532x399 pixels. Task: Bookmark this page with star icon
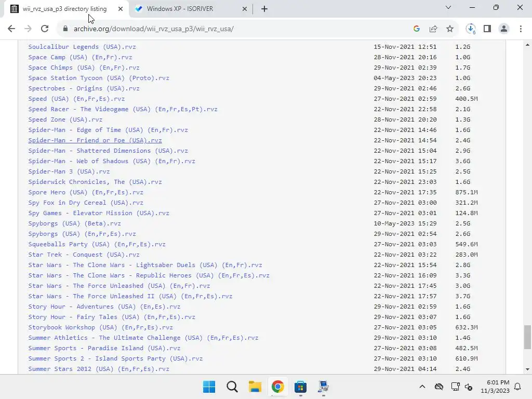pos(450,29)
